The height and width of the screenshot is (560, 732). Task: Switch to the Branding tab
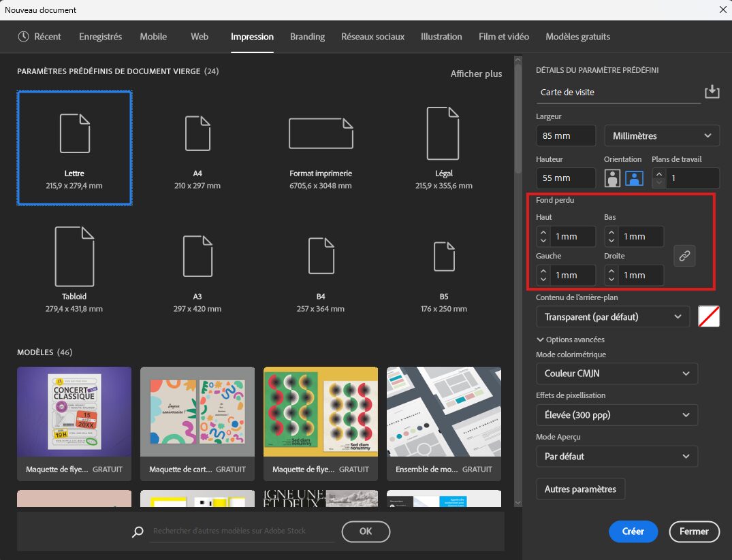(307, 37)
